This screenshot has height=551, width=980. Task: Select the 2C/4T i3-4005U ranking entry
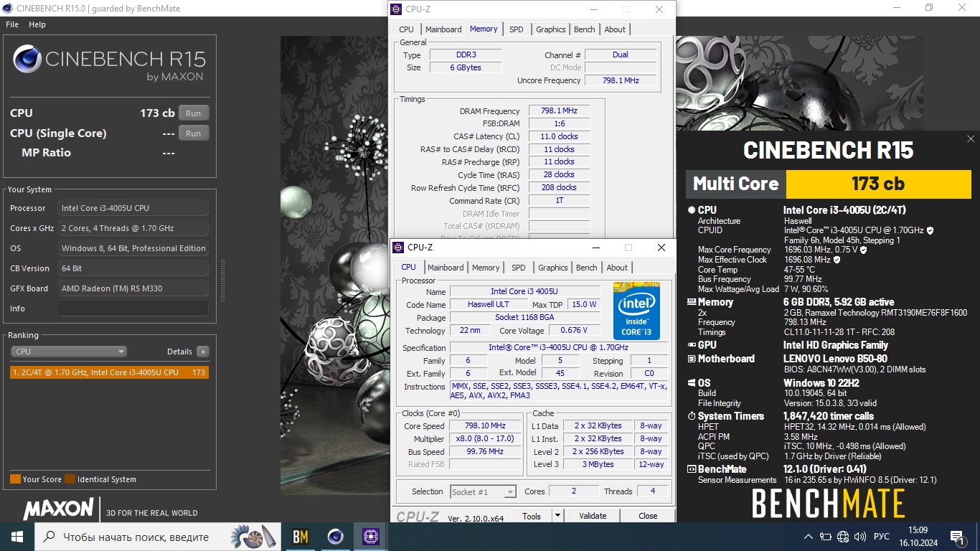[110, 372]
